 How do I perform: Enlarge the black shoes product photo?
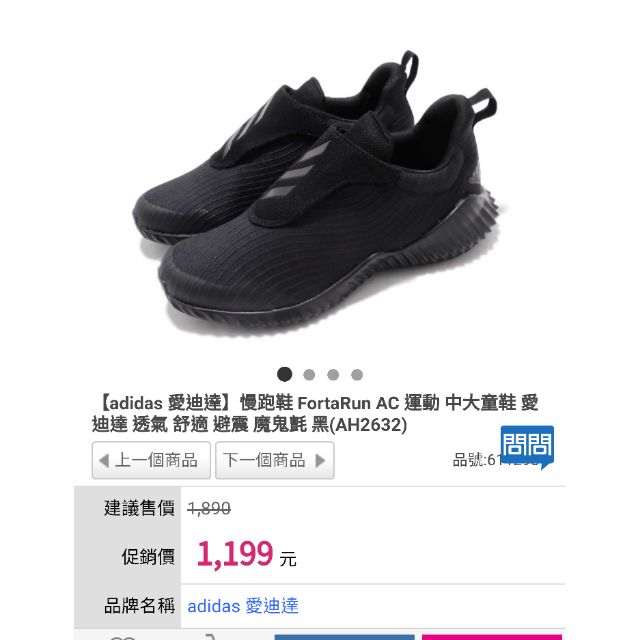click(316, 193)
